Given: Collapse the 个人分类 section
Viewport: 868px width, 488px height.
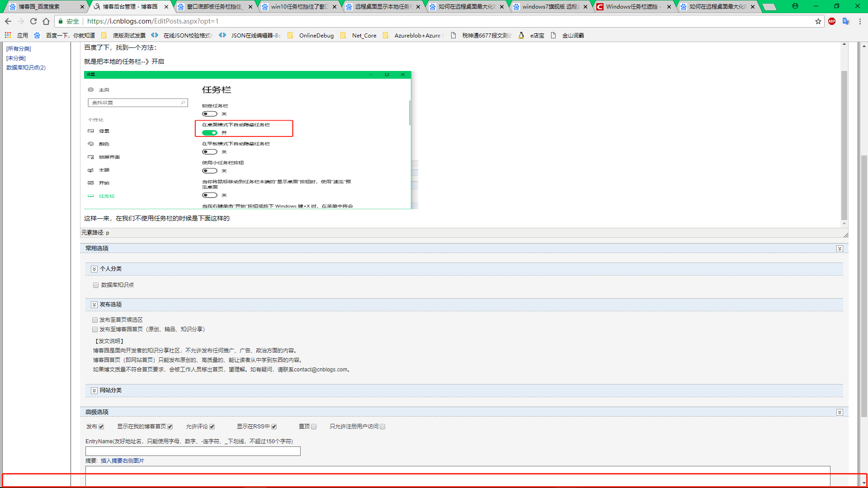Looking at the screenshot, I should (94, 269).
